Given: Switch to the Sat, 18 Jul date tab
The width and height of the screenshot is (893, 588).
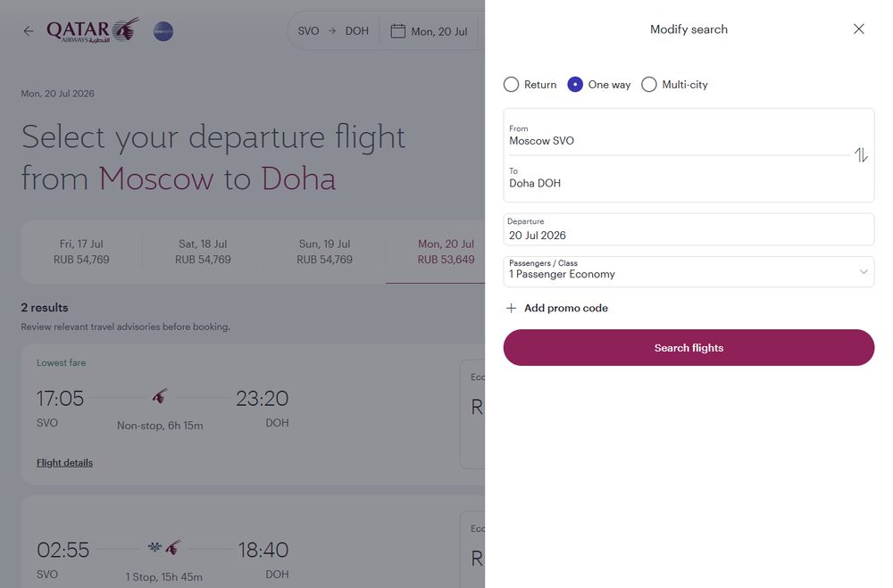Looking at the screenshot, I should [x=203, y=252].
